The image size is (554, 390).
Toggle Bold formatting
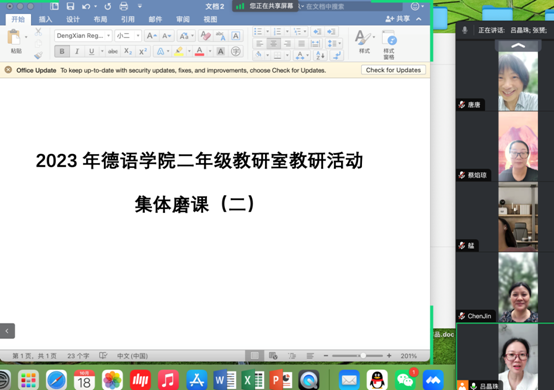click(x=62, y=52)
